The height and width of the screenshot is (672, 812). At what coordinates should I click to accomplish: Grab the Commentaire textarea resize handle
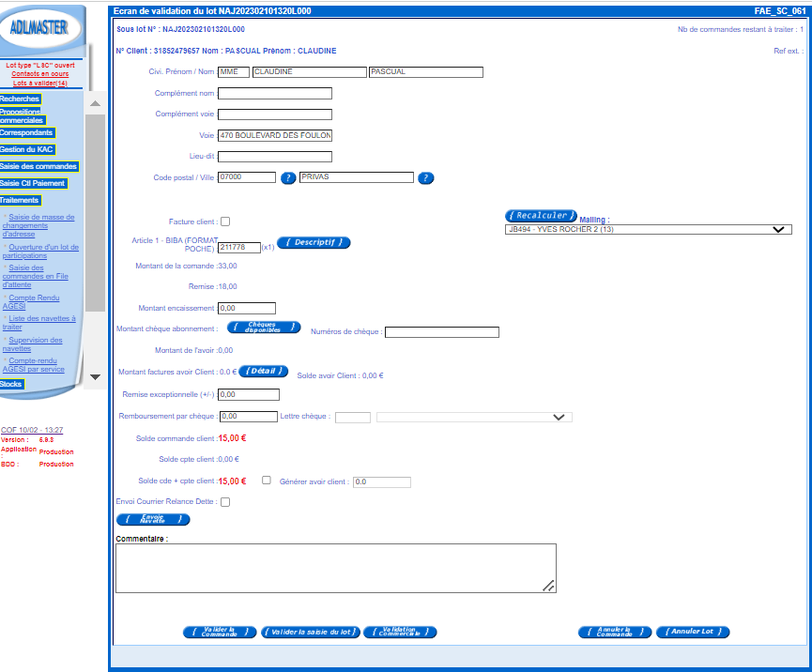click(548, 586)
